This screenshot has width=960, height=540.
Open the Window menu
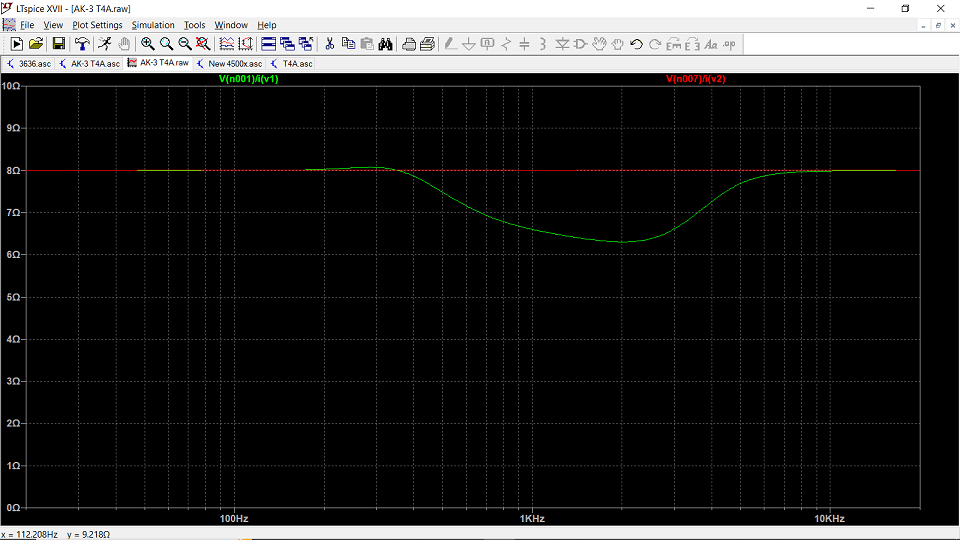[231, 25]
